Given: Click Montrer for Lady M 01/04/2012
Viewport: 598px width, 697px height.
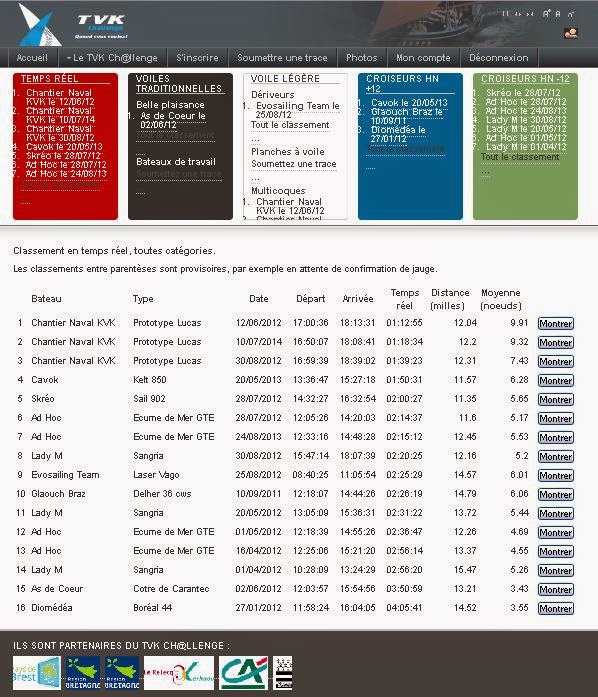Looking at the screenshot, I should pyautogui.click(x=556, y=570).
